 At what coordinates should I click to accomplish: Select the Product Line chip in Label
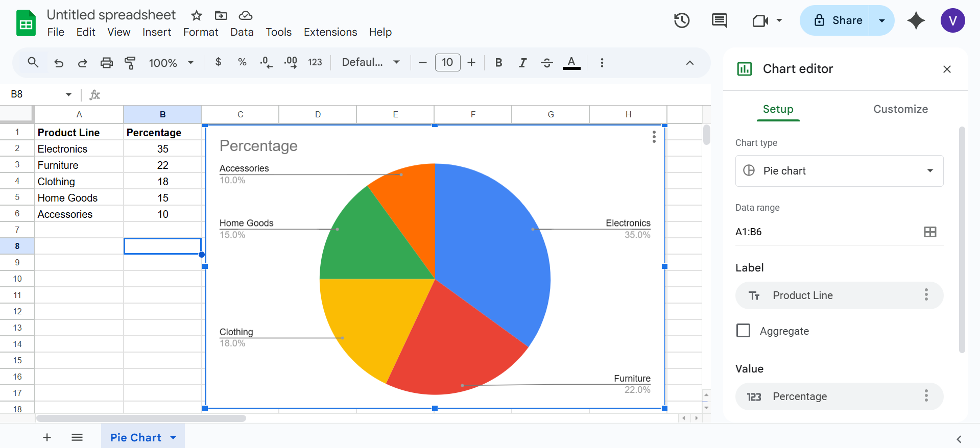click(x=839, y=295)
